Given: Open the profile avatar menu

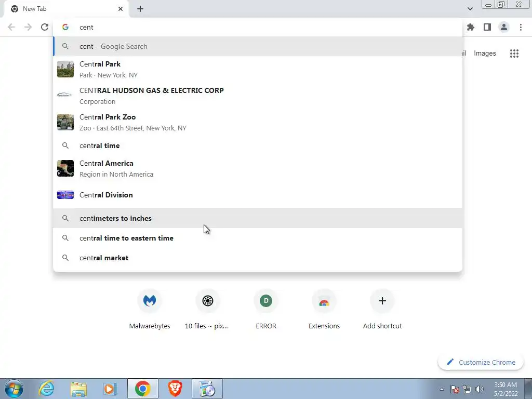Looking at the screenshot, I should click(504, 27).
